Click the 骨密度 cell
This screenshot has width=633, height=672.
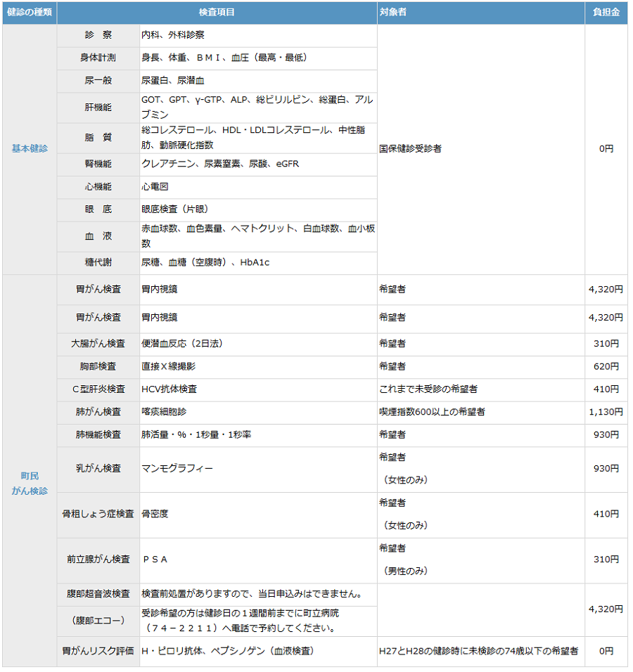[x=259, y=515]
